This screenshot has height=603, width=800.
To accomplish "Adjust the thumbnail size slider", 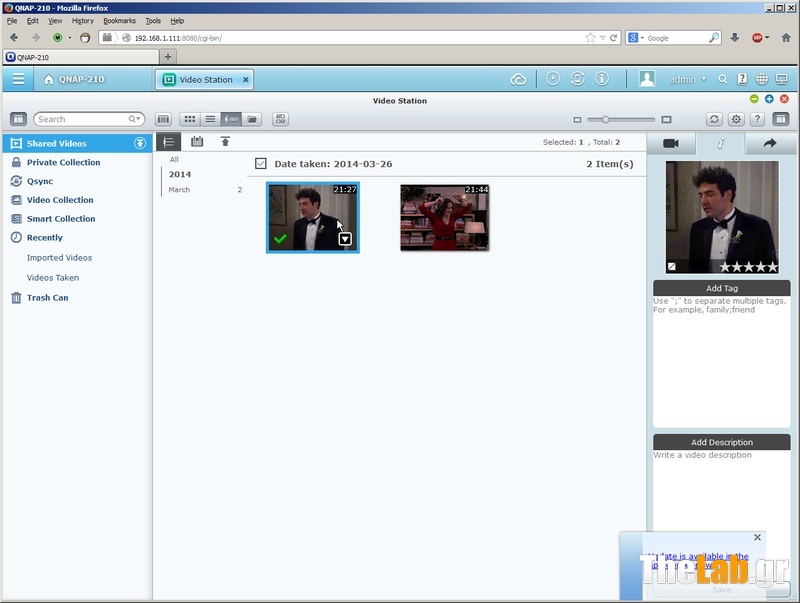I will click(x=605, y=119).
